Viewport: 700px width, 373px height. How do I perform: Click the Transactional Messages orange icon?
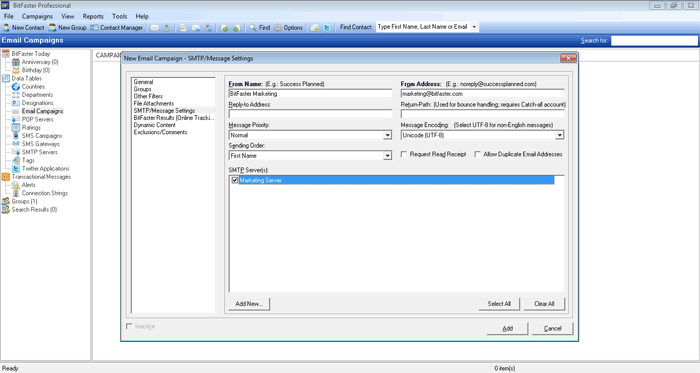(6, 177)
